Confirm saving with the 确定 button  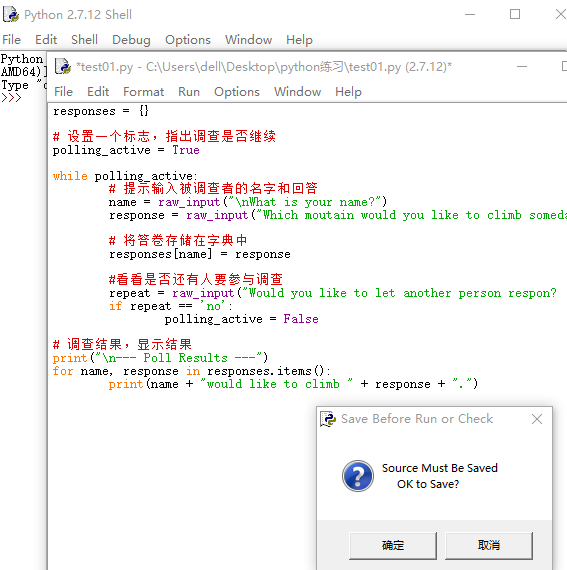tap(393, 546)
